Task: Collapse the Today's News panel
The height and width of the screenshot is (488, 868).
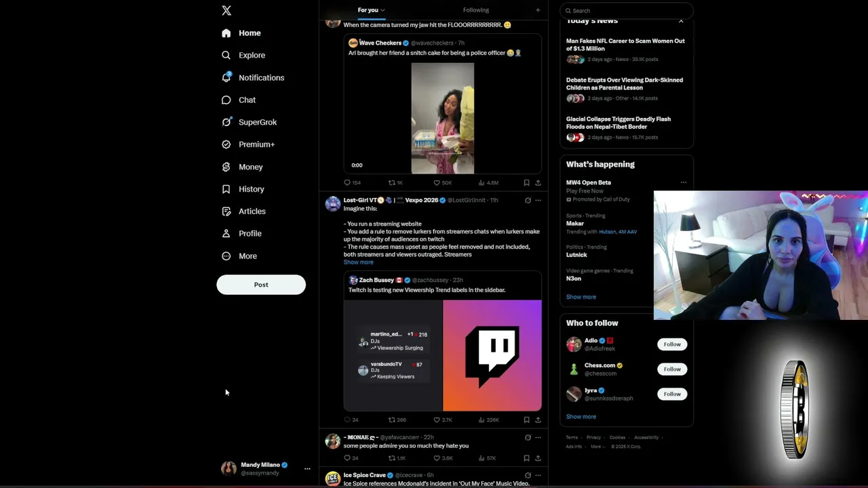Action: (681, 21)
